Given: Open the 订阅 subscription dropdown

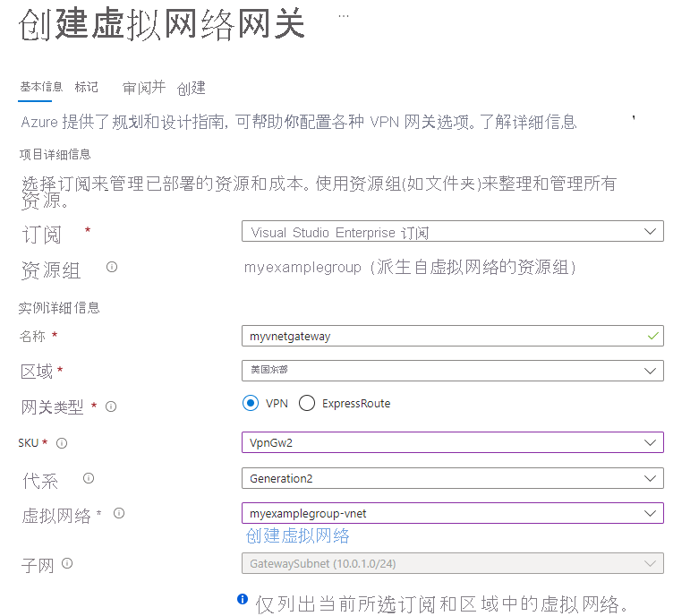Looking at the screenshot, I should pyautogui.click(x=452, y=232).
